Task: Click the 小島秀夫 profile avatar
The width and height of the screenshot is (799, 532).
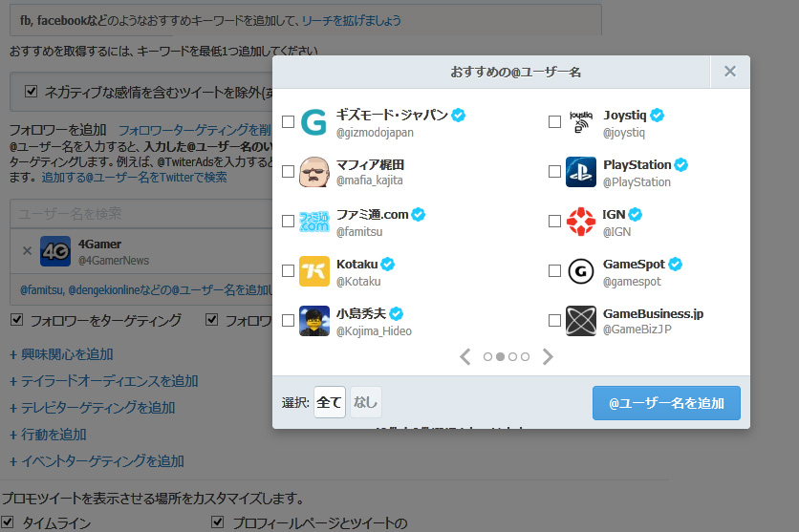Action: click(313, 321)
